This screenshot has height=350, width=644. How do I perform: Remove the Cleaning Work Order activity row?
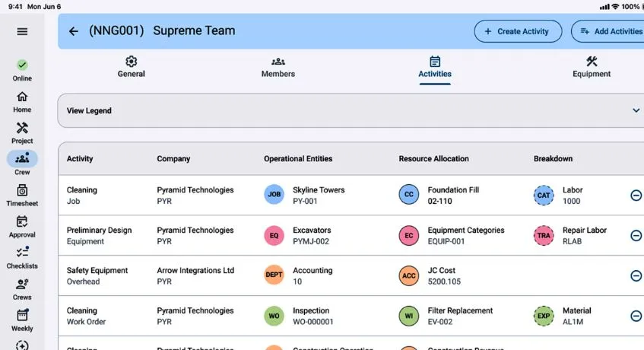pos(636,316)
